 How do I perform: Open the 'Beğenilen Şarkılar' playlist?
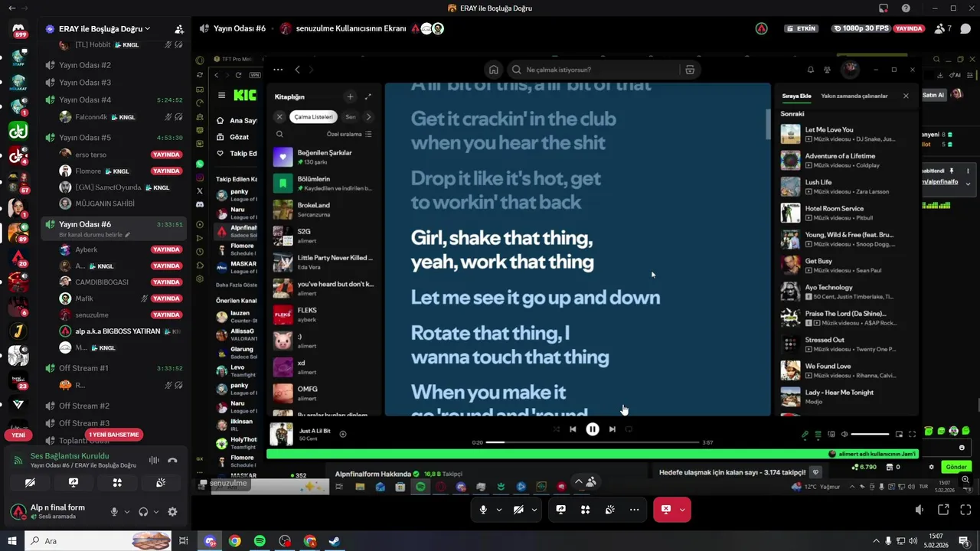(x=325, y=158)
